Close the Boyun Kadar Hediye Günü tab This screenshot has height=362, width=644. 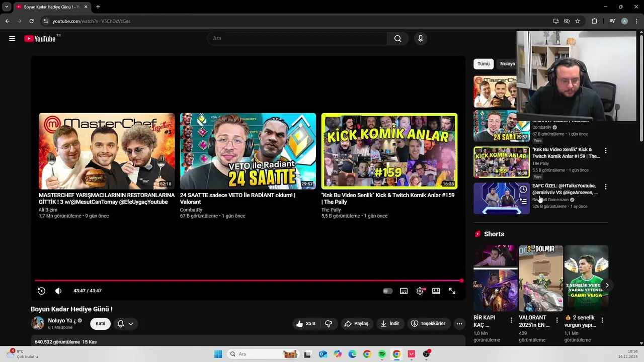point(86,7)
